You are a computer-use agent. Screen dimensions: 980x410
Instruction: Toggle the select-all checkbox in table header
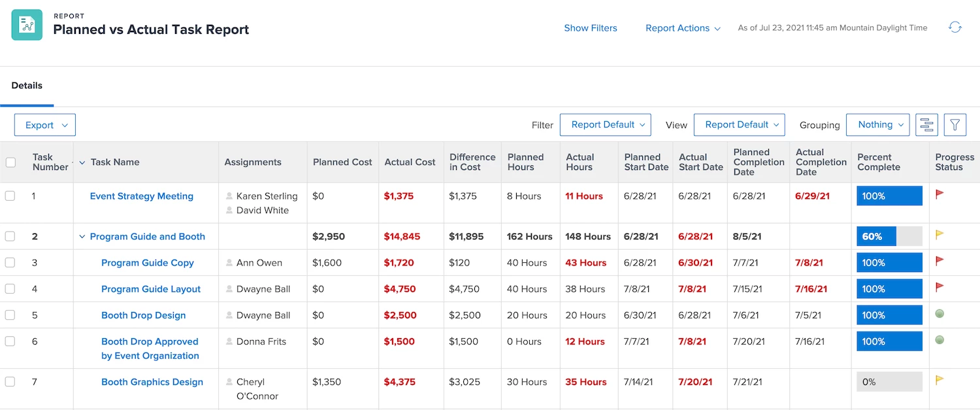pos(10,162)
